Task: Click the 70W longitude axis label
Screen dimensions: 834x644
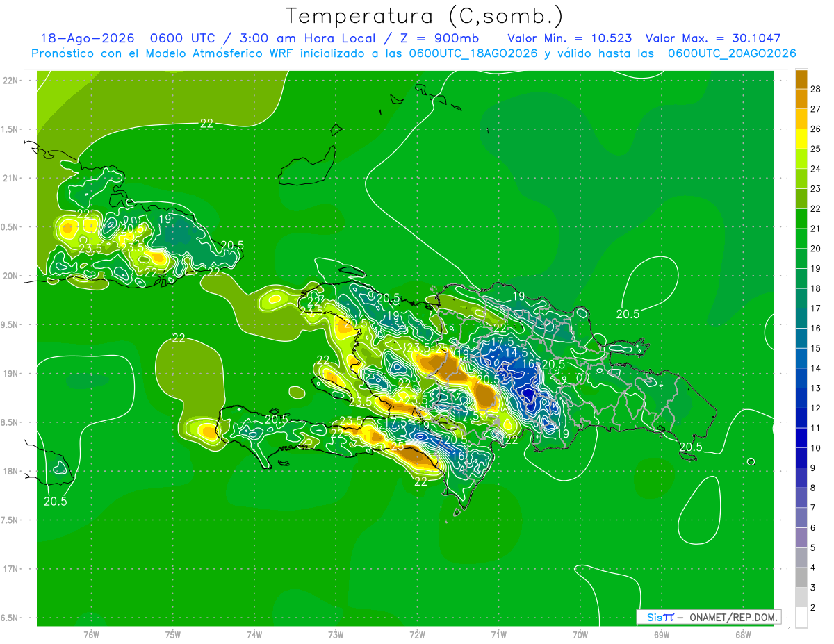Action: pos(580,635)
